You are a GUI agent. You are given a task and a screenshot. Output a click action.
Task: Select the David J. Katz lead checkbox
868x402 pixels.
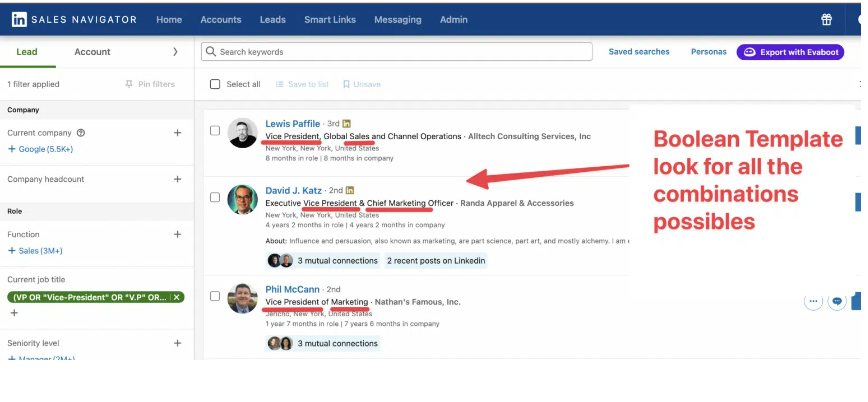click(215, 197)
